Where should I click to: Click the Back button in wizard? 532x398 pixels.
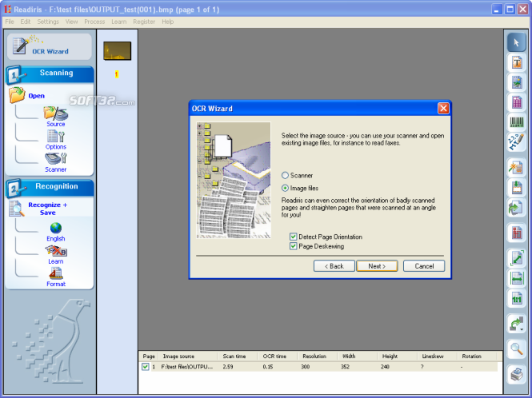[x=334, y=266]
